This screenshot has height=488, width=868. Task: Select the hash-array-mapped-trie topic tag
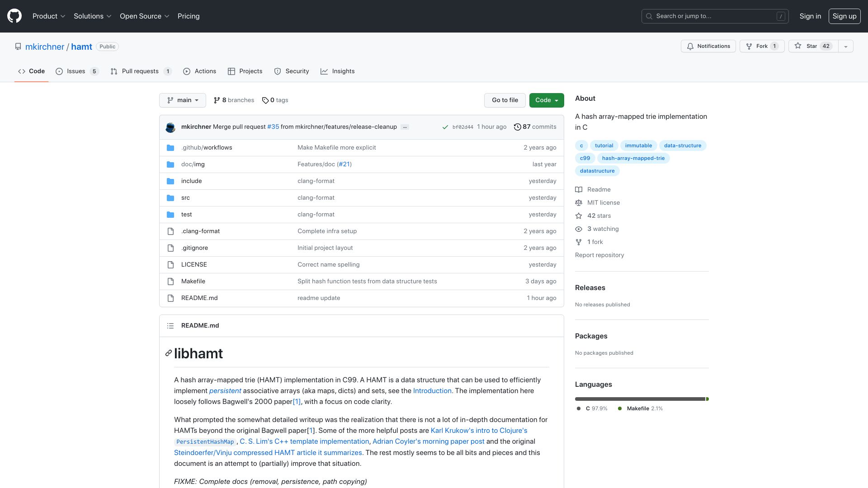(x=633, y=158)
